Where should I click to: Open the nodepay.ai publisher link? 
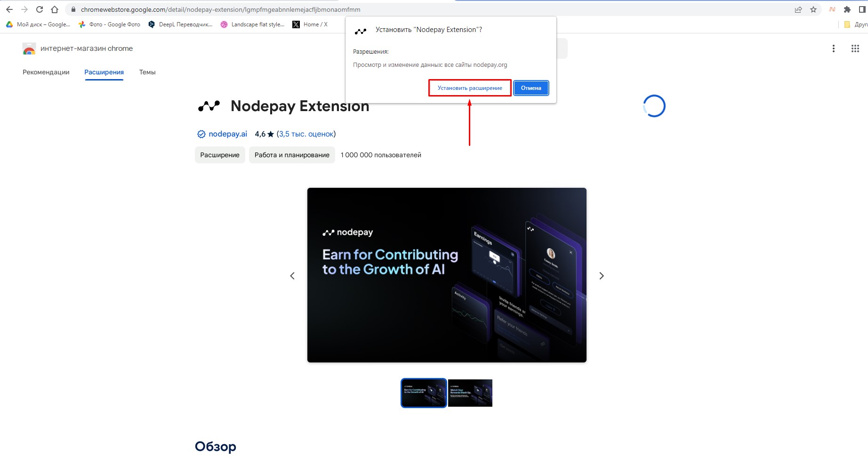coord(228,134)
